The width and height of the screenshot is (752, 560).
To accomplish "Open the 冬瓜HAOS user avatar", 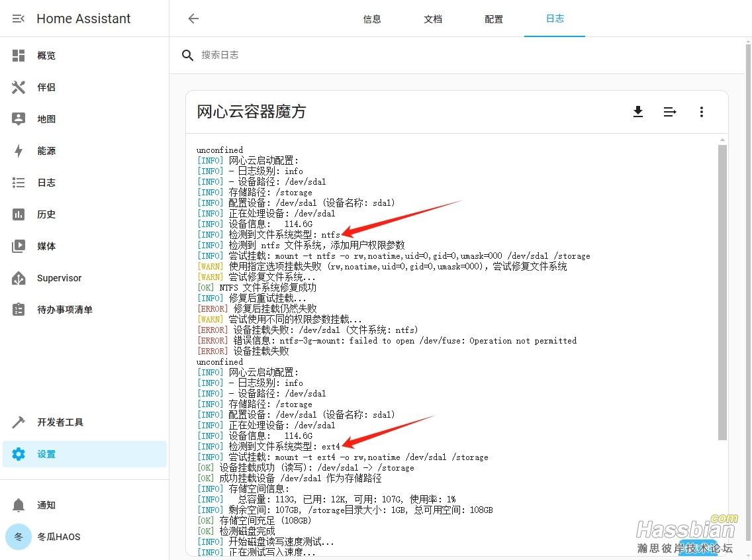I will 19,537.
